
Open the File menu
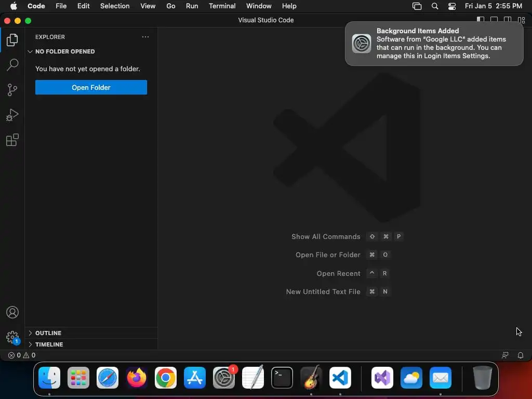[61, 6]
